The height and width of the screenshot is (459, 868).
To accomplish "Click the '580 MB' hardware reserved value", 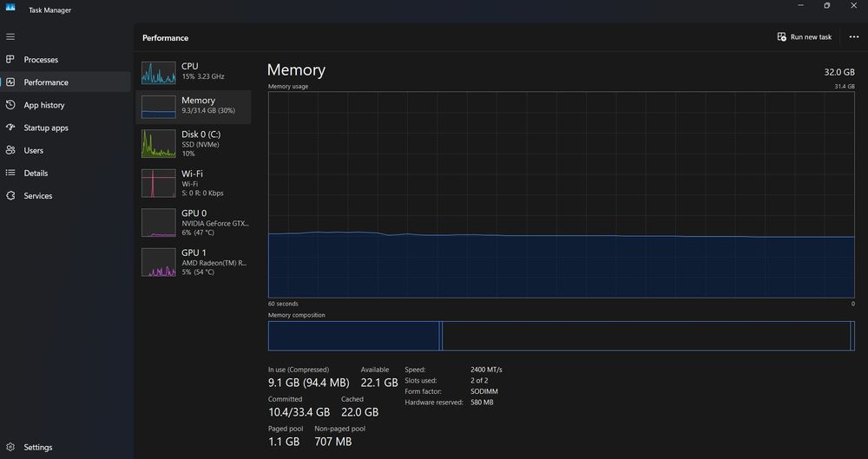I will 482,403.
